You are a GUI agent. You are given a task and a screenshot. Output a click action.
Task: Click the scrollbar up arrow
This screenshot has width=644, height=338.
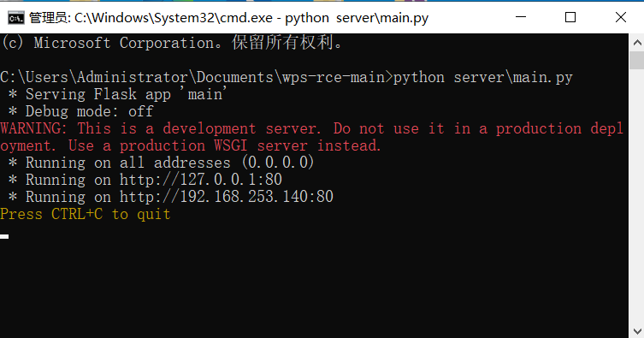coord(636,42)
